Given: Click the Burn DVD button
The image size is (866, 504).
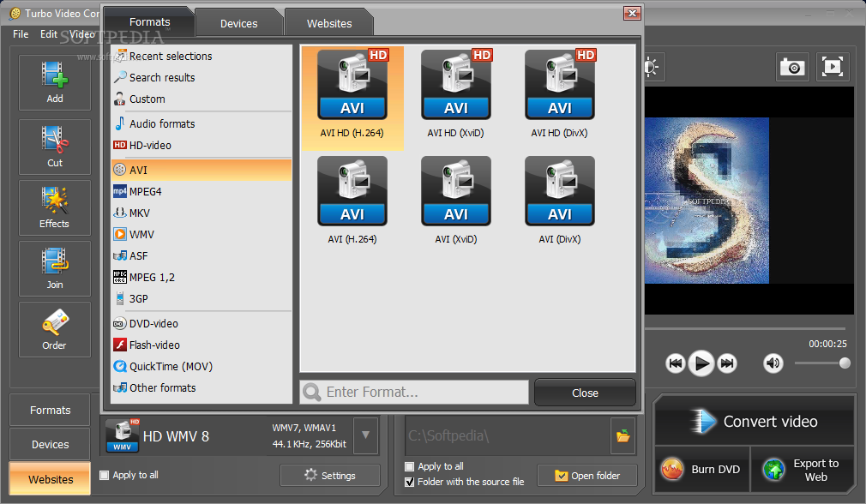Looking at the screenshot, I should pos(702,469).
